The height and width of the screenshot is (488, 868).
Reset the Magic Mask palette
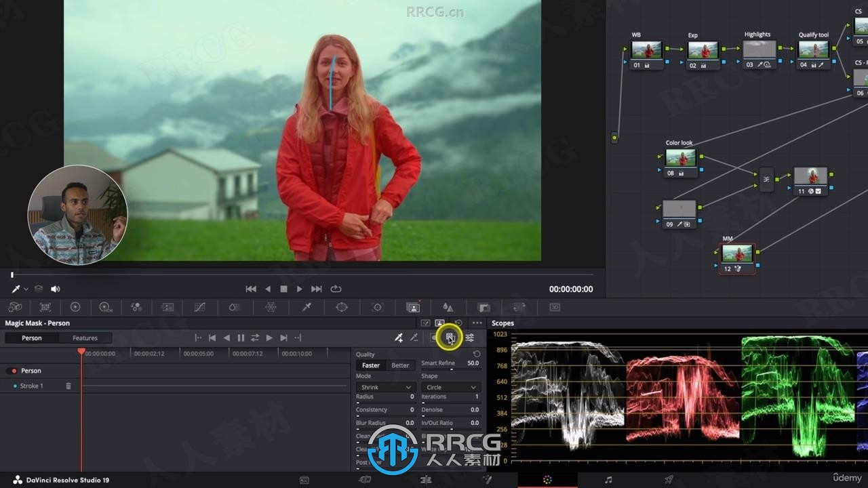(458, 323)
